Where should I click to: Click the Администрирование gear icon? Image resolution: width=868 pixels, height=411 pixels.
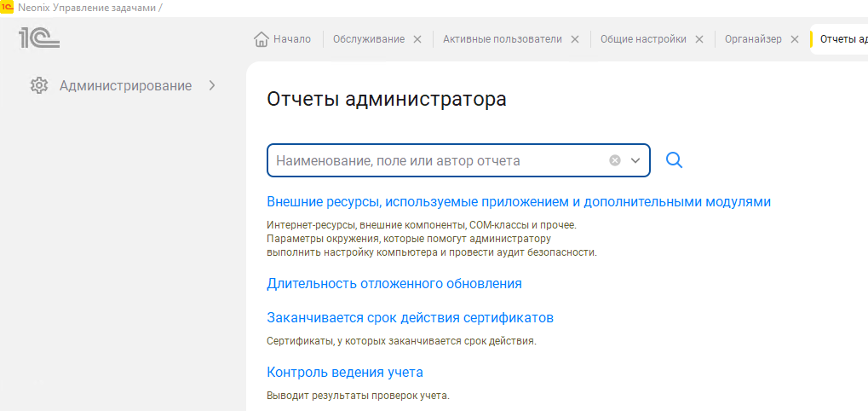coord(38,85)
